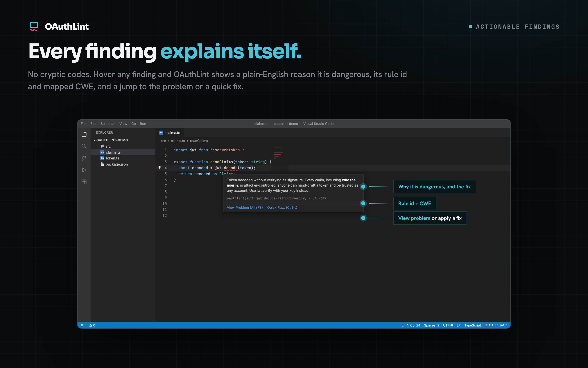This screenshot has height=368, width=588.
Task: Click the TypeScript language mode status item
Action: coord(473,325)
